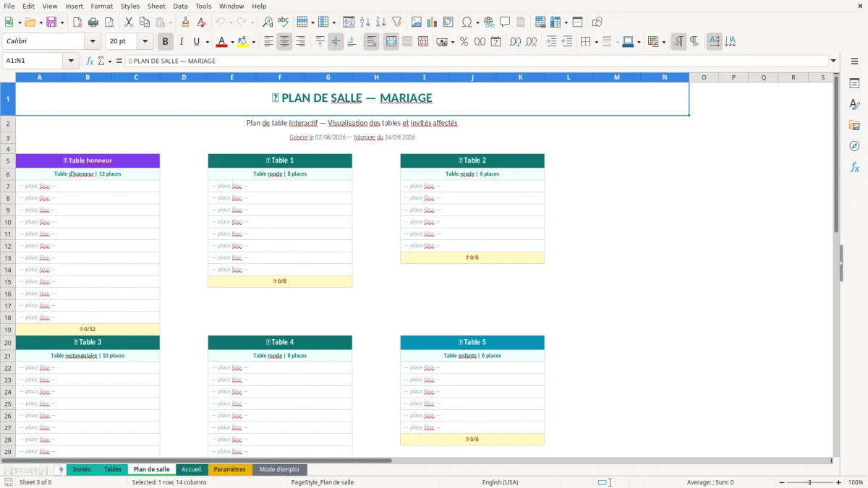Open sidebar Properties panel
Screen dimensions: 868x488
[x=854, y=83]
